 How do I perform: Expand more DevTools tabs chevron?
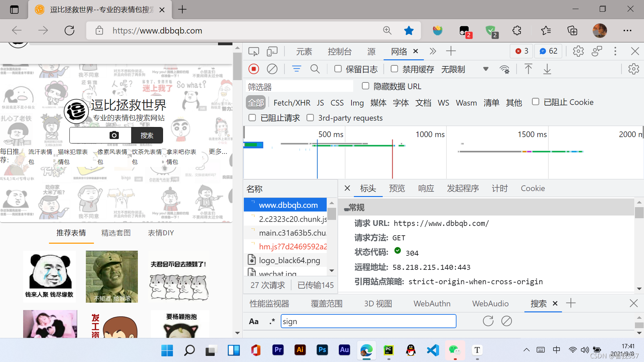pos(433,51)
